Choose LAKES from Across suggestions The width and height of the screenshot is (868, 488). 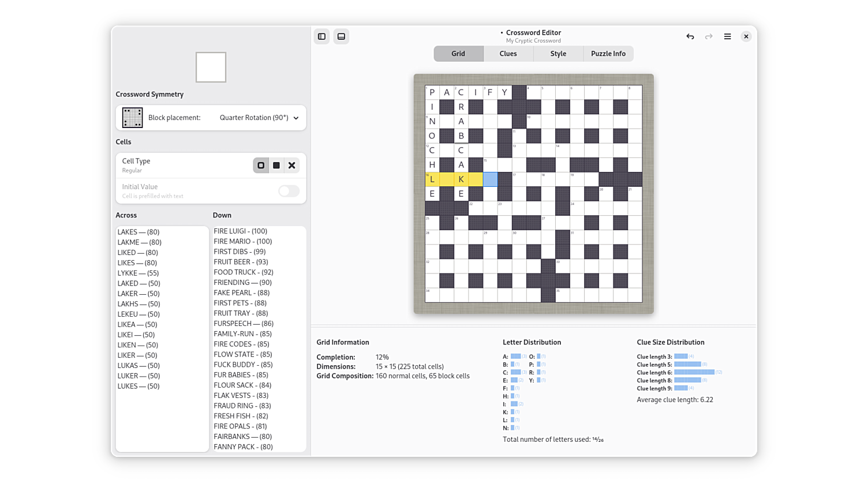tap(139, 232)
